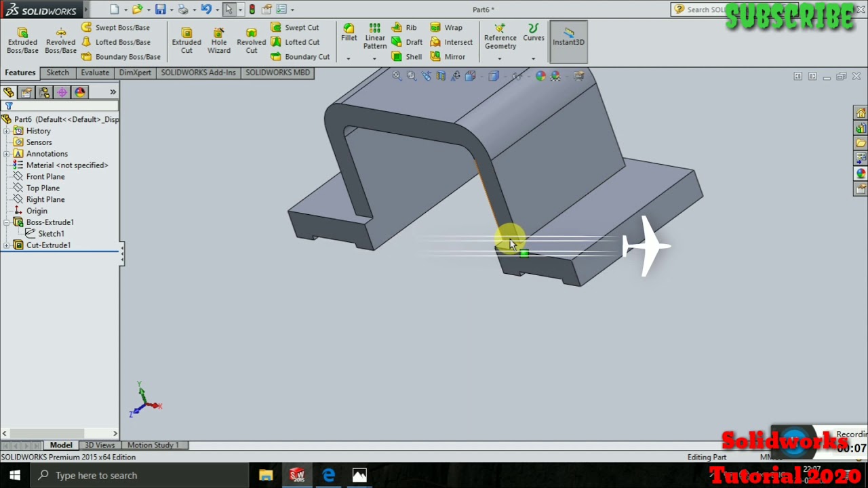The image size is (868, 488).
Task: Select the Swept Cut command
Action: [x=295, y=27]
